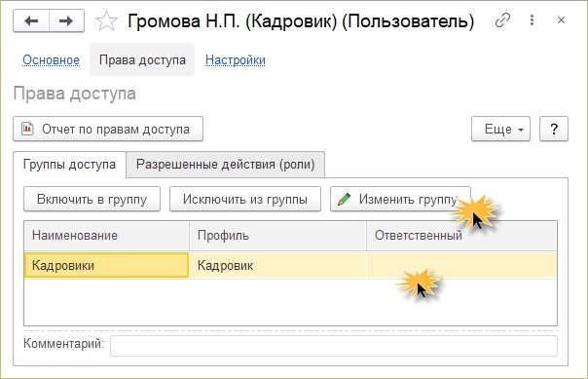Open the three-dot more options menu
Screen dimensions: 588x379
click(x=532, y=20)
